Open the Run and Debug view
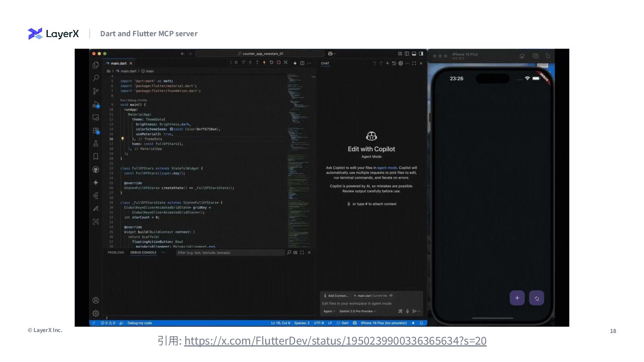 (96, 105)
